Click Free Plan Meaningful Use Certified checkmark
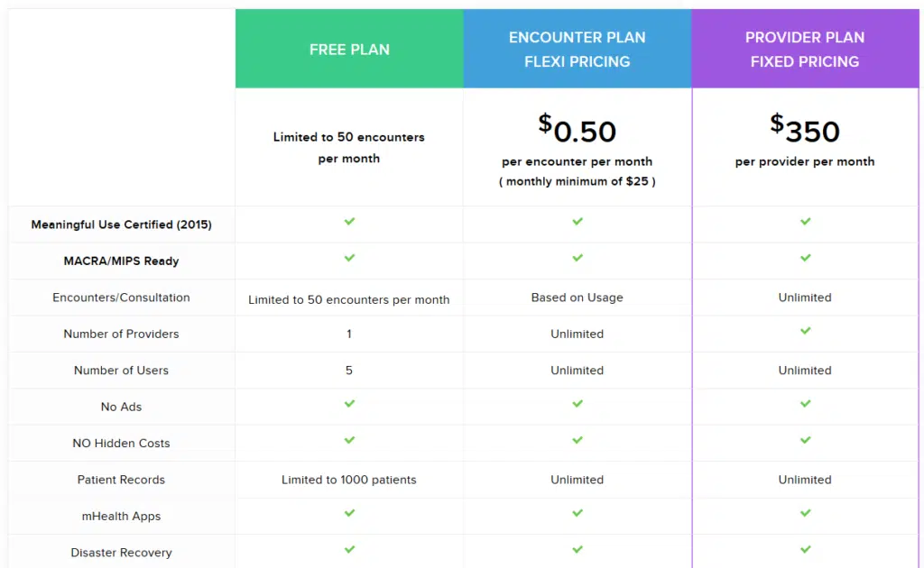This screenshot has height=568, width=924. [349, 222]
